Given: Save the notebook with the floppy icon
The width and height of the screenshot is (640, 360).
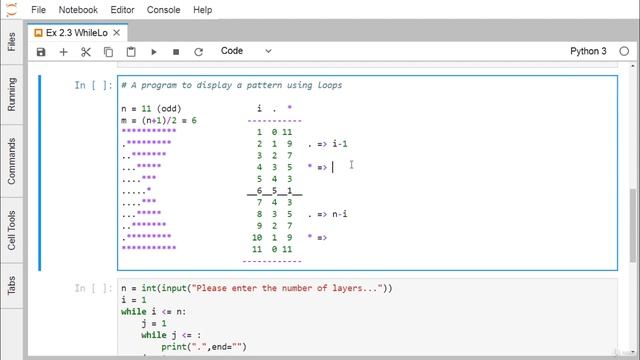Looking at the screenshot, I should 41,52.
